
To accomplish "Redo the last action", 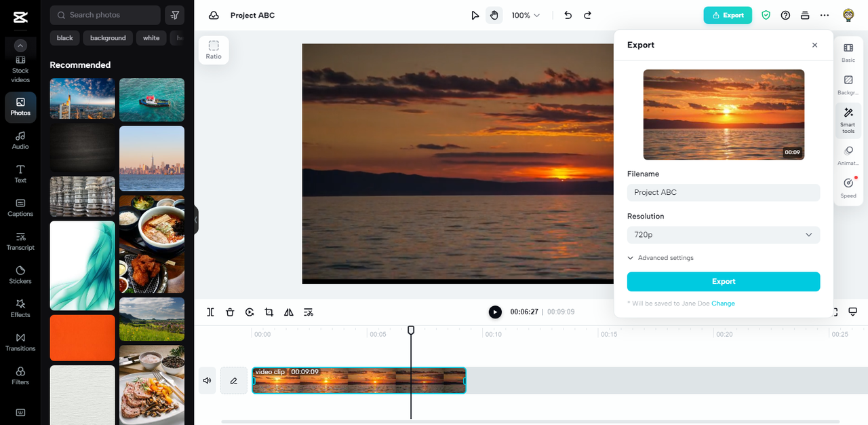I will [x=587, y=15].
